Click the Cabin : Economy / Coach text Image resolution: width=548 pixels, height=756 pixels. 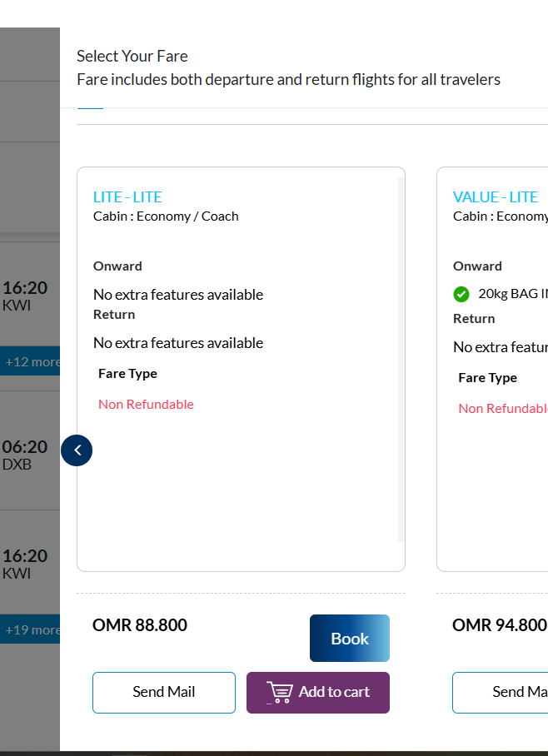coord(166,216)
